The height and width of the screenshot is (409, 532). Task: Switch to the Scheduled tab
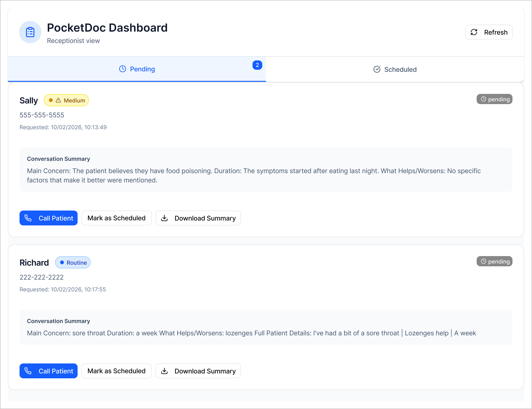tap(395, 69)
